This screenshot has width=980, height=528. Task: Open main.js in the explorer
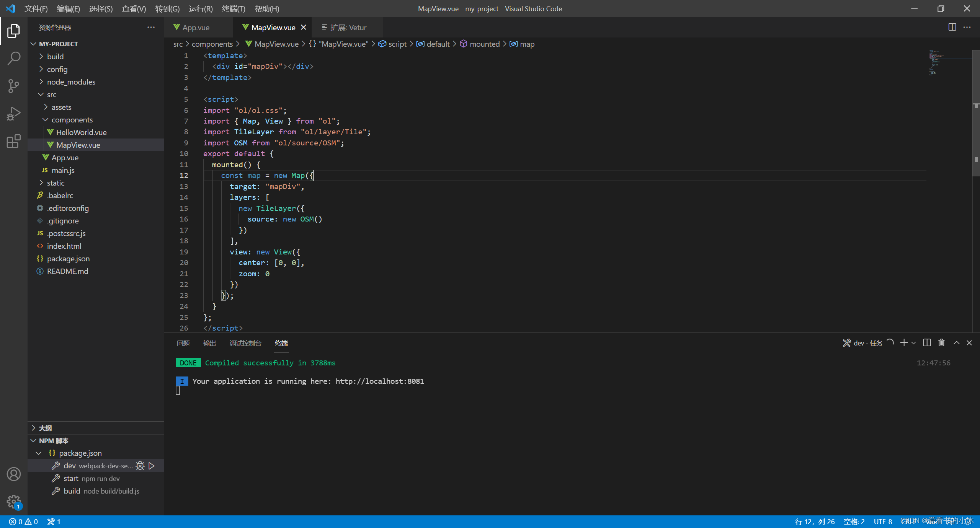(96, 170)
